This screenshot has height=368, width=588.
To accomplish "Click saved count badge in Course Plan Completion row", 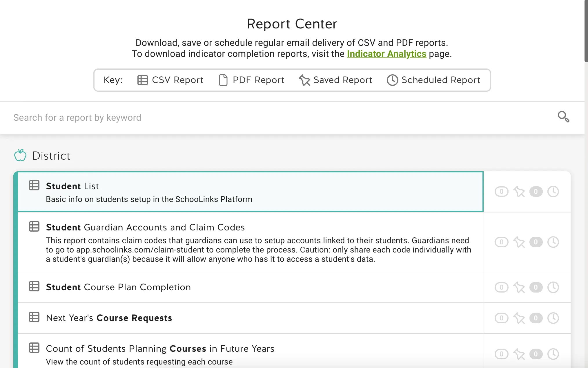I will click(x=502, y=287).
